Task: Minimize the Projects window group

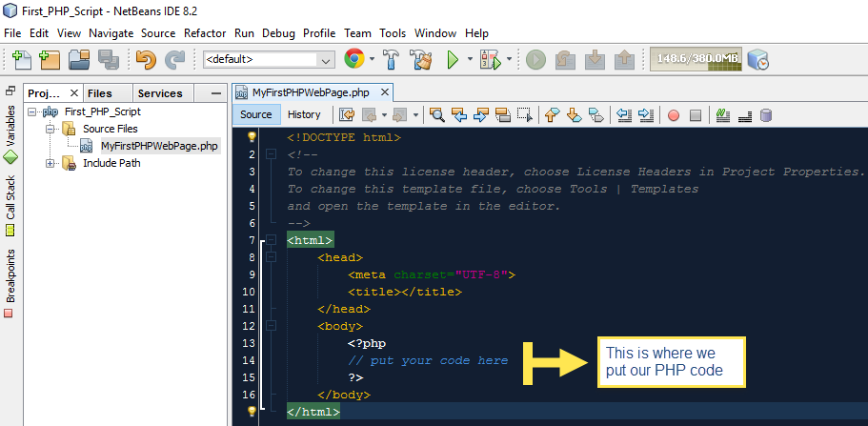Action: [x=216, y=93]
